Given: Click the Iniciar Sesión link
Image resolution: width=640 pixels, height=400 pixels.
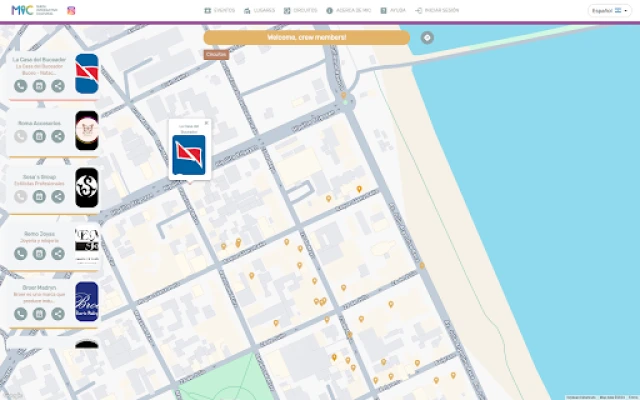Looking at the screenshot, I should 437,11.
